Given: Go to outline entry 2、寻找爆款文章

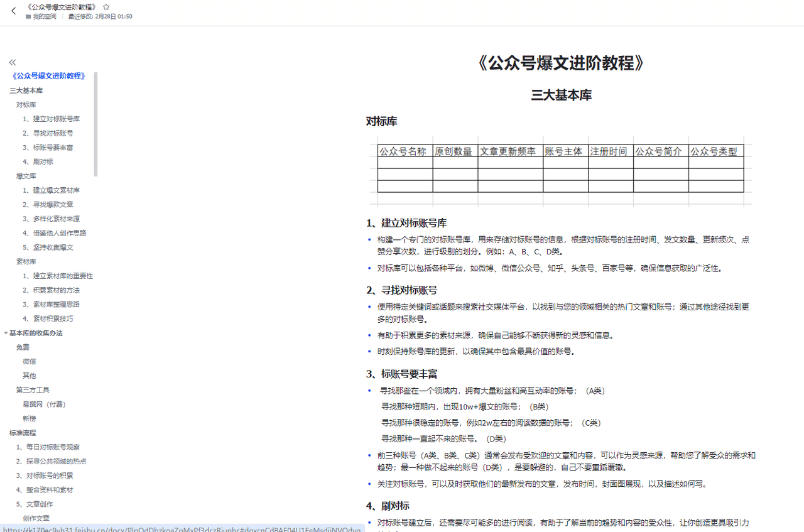Looking at the screenshot, I should (x=48, y=205).
